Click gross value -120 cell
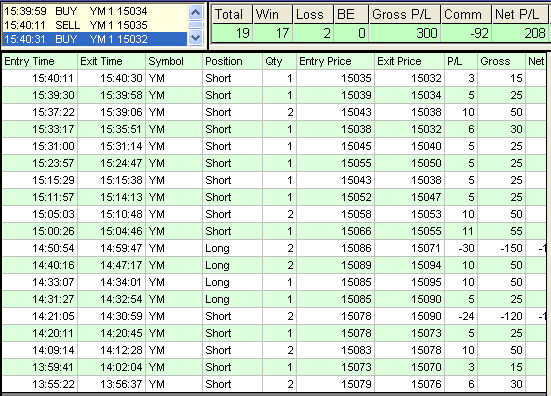 click(501, 316)
